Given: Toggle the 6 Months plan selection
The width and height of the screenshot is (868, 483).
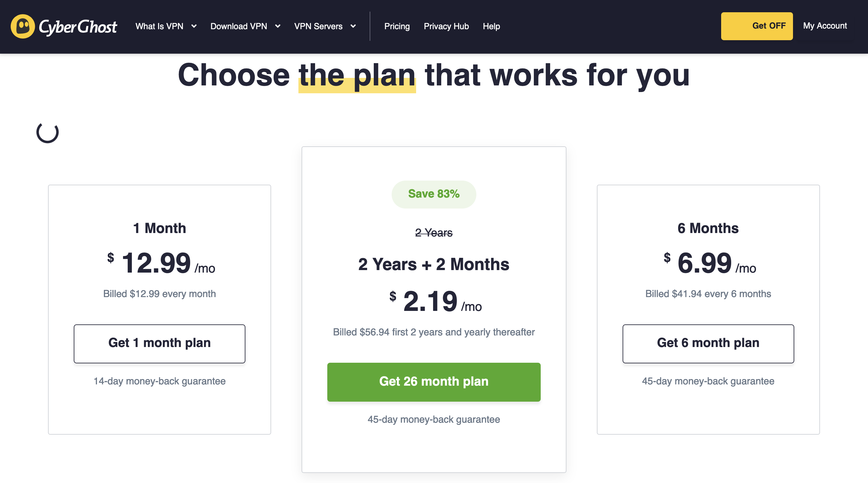Looking at the screenshot, I should click(x=708, y=343).
